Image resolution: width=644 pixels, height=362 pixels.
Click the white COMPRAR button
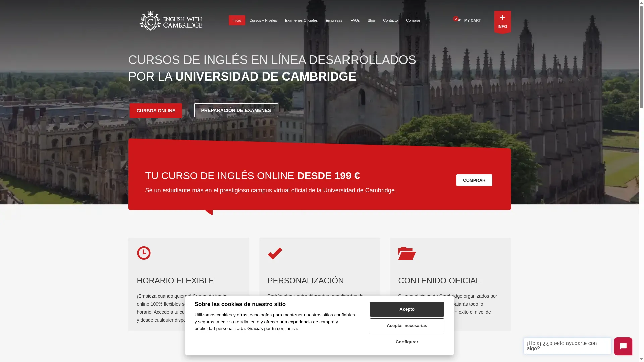pos(474,180)
